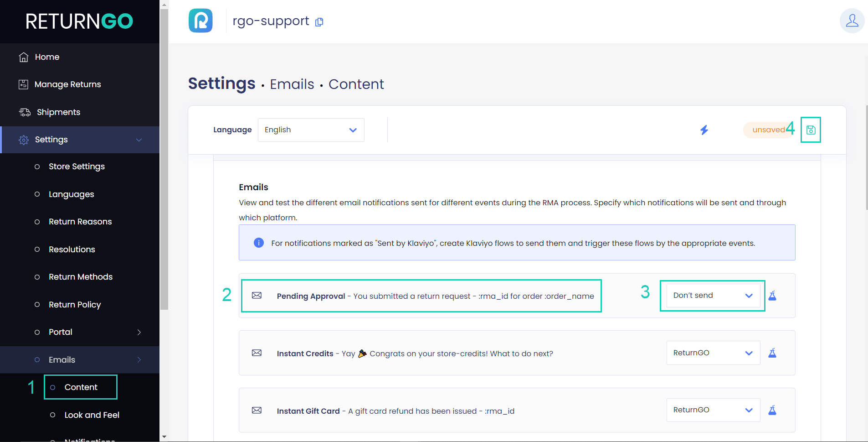Open the Language dropdown

click(310, 130)
